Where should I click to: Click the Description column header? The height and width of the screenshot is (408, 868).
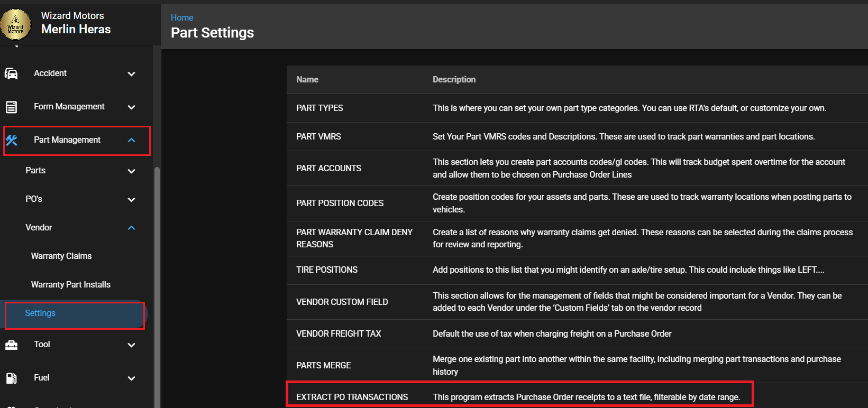pos(454,80)
